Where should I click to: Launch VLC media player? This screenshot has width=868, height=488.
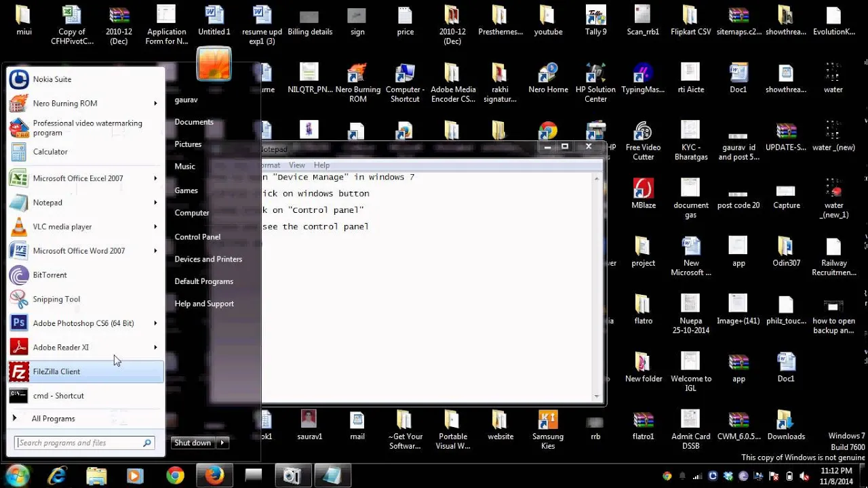85,226
